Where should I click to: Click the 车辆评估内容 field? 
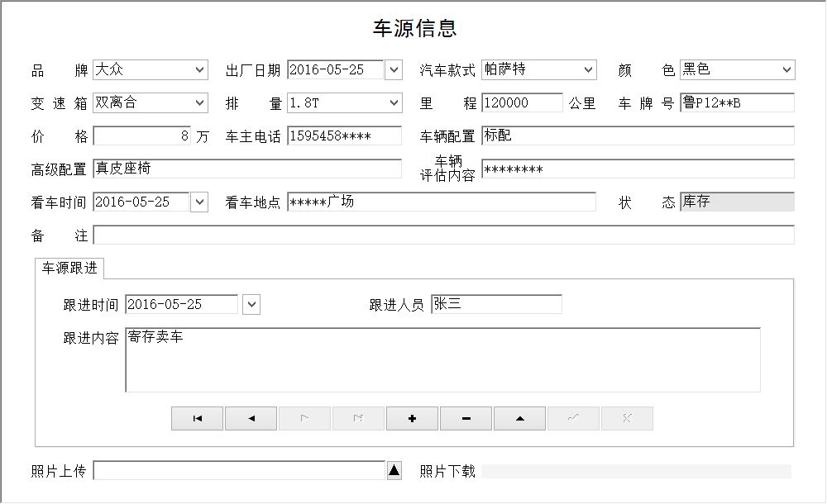click(638, 169)
